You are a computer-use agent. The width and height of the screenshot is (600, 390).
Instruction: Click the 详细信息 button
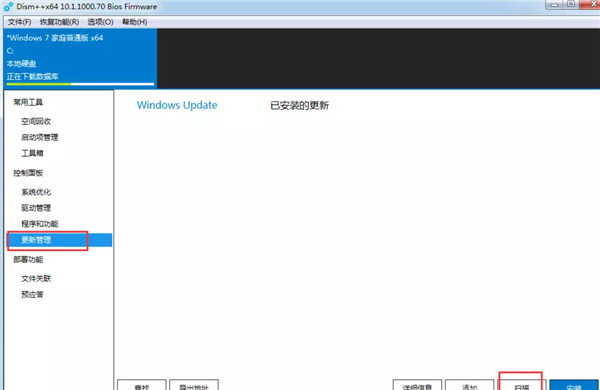click(x=417, y=385)
